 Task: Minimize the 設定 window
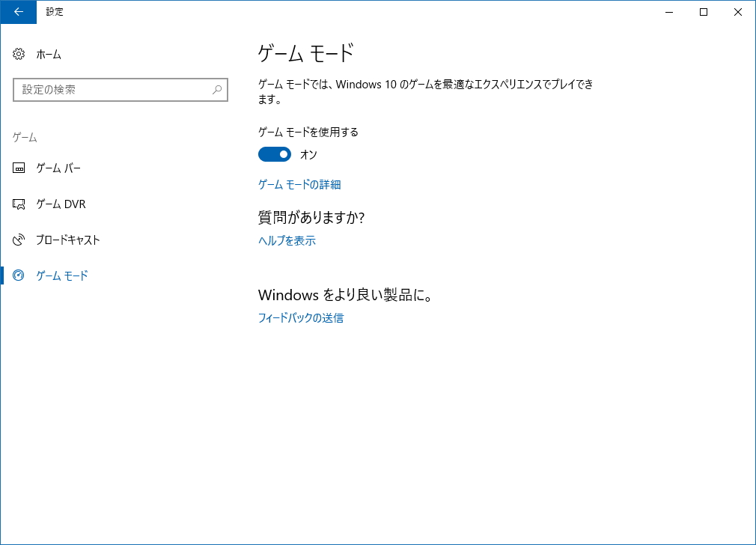click(669, 12)
